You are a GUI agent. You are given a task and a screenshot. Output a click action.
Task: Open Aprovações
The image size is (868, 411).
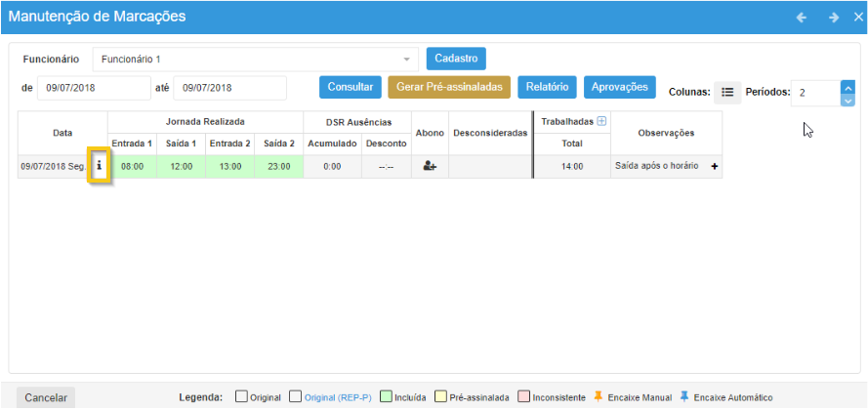coord(619,87)
